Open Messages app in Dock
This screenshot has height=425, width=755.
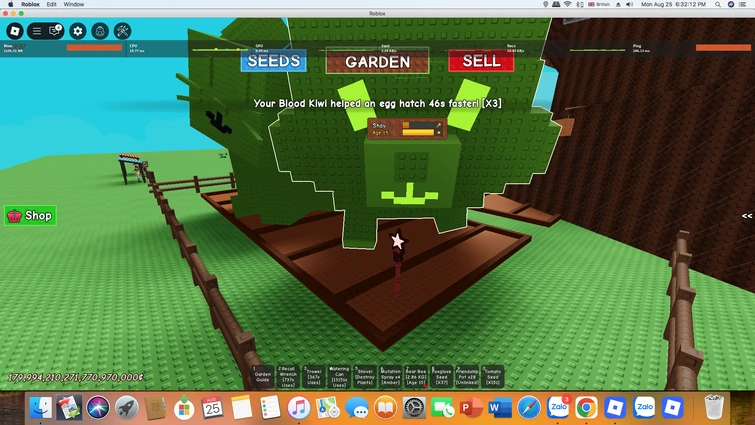tap(357, 408)
